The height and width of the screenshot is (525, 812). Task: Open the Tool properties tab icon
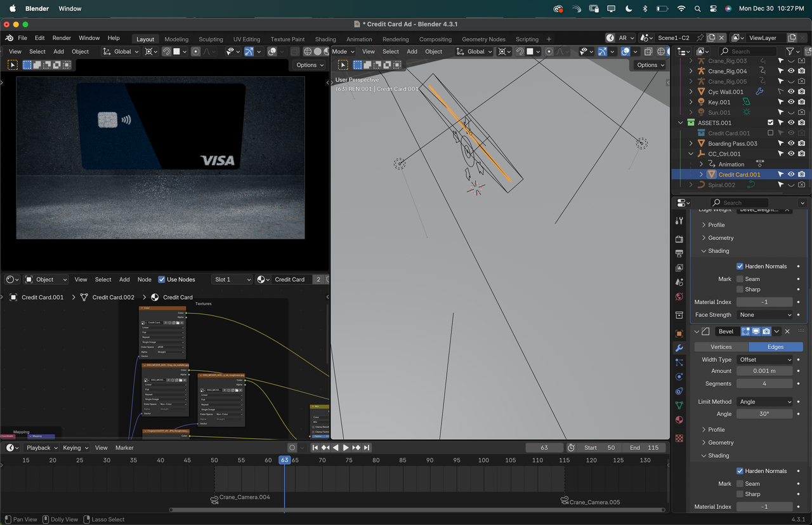click(679, 221)
